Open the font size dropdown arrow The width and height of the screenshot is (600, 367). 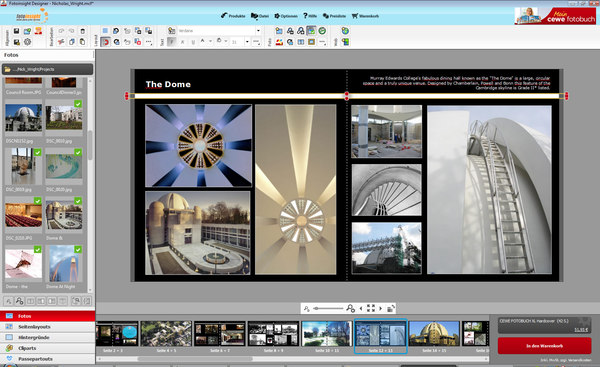click(x=247, y=42)
